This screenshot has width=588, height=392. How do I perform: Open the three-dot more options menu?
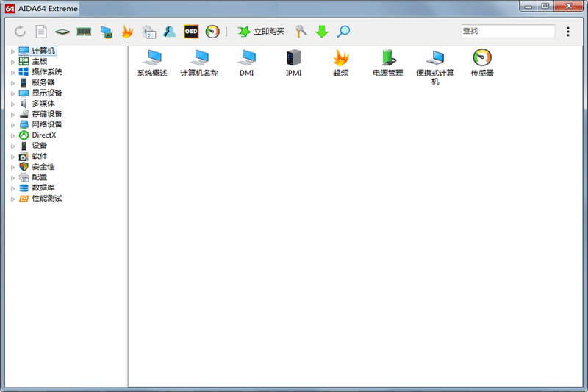[568, 32]
